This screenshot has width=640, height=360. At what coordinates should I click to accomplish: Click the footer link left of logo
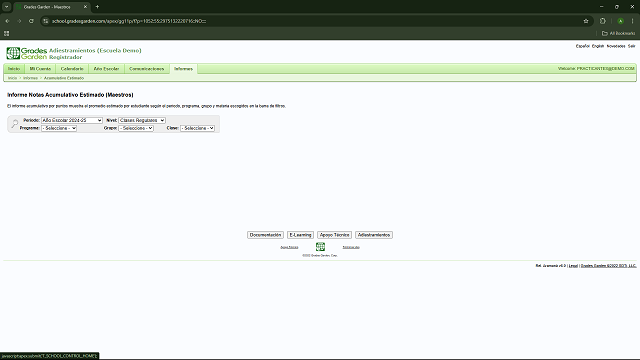[289, 247]
